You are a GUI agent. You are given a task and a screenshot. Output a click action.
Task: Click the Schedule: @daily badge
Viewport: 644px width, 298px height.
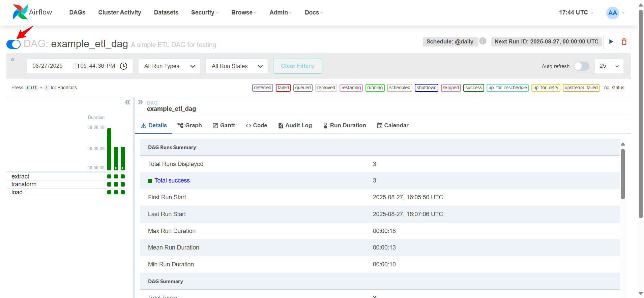coord(450,41)
